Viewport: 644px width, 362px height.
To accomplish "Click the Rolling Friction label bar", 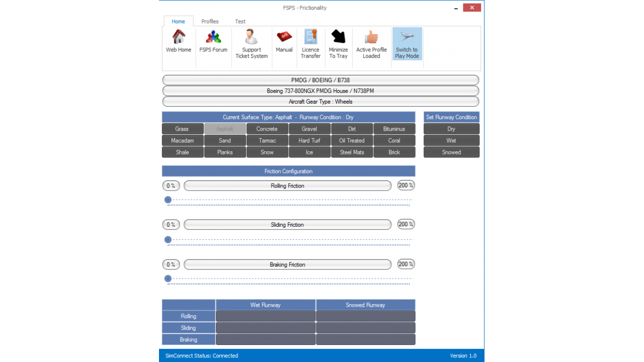I will pos(287,186).
